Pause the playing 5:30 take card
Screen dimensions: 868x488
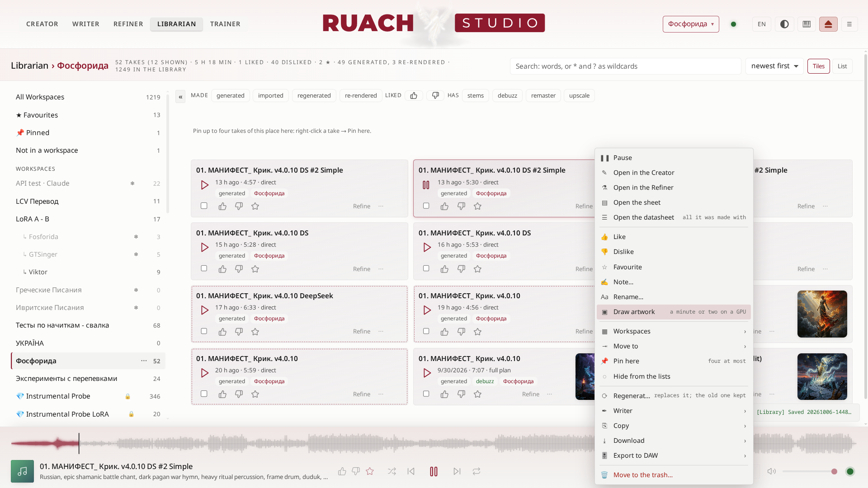426,185
